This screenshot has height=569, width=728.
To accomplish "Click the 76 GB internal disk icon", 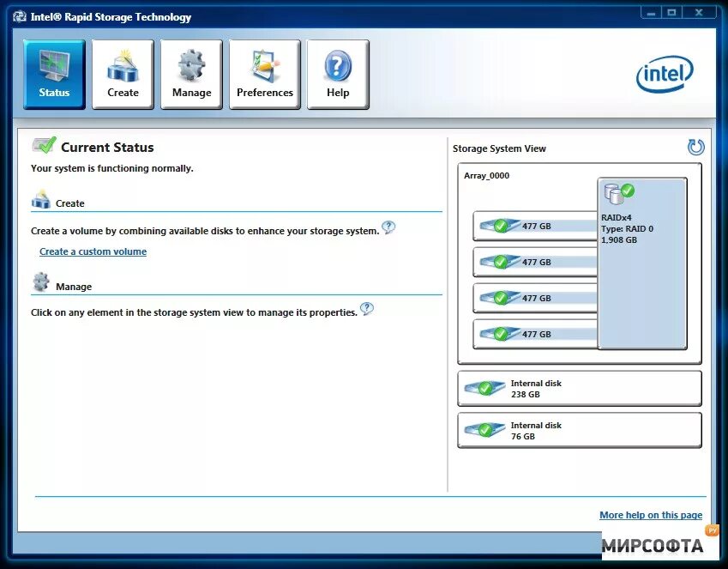I will (x=484, y=429).
